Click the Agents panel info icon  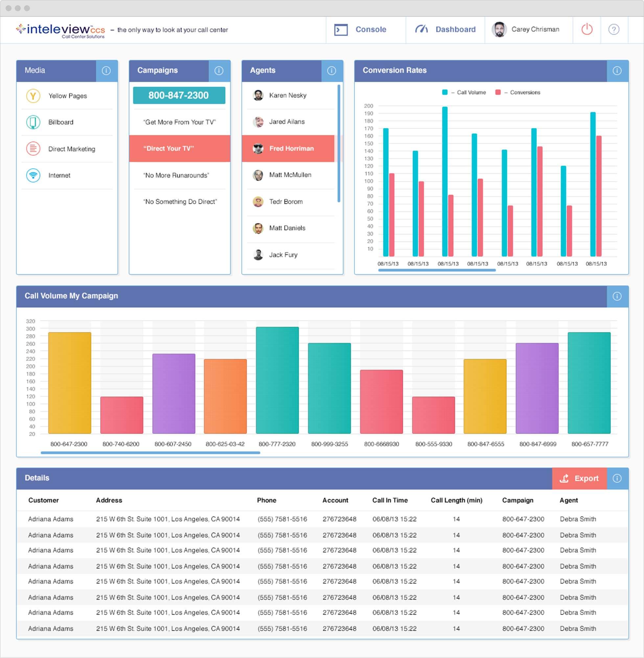pos(332,71)
